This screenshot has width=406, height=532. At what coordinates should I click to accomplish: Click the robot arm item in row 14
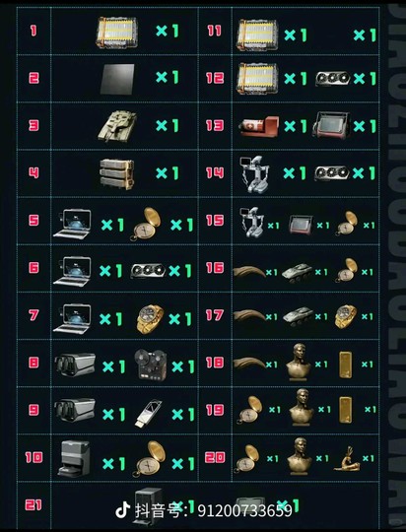click(254, 174)
